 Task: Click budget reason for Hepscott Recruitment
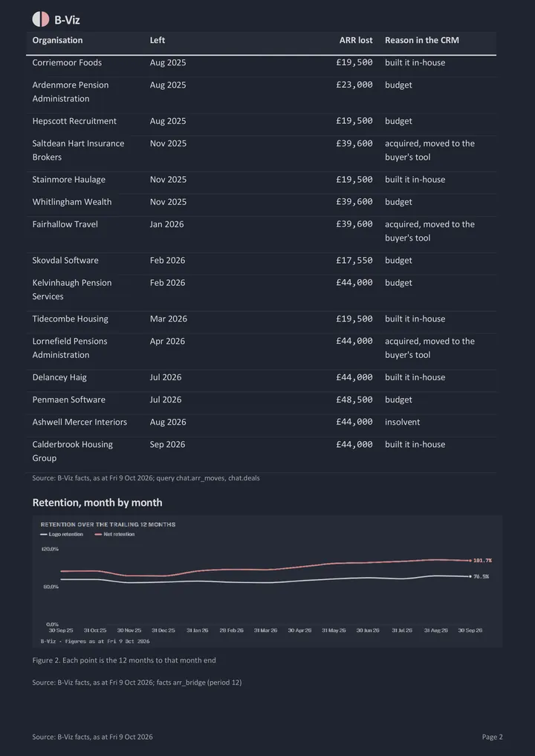point(398,121)
